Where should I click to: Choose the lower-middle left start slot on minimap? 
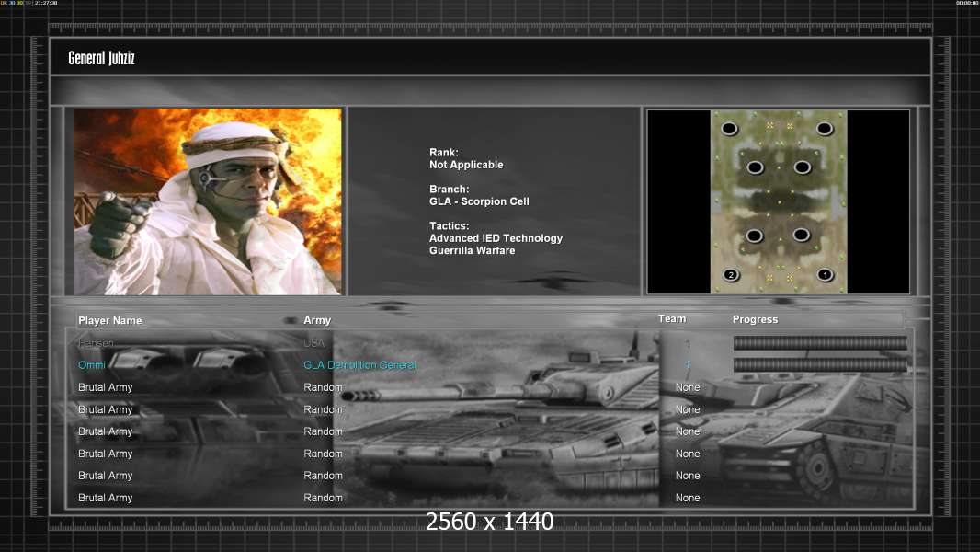pyautogui.click(x=755, y=236)
